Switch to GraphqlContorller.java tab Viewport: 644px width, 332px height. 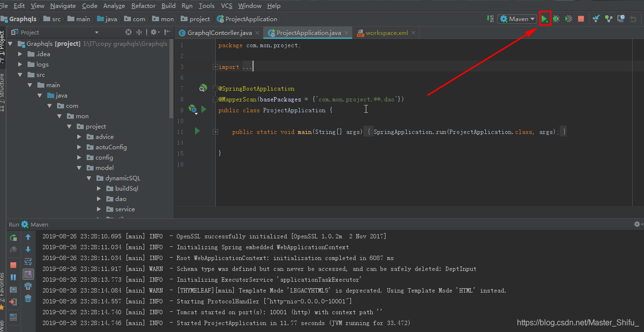click(220, 33)
